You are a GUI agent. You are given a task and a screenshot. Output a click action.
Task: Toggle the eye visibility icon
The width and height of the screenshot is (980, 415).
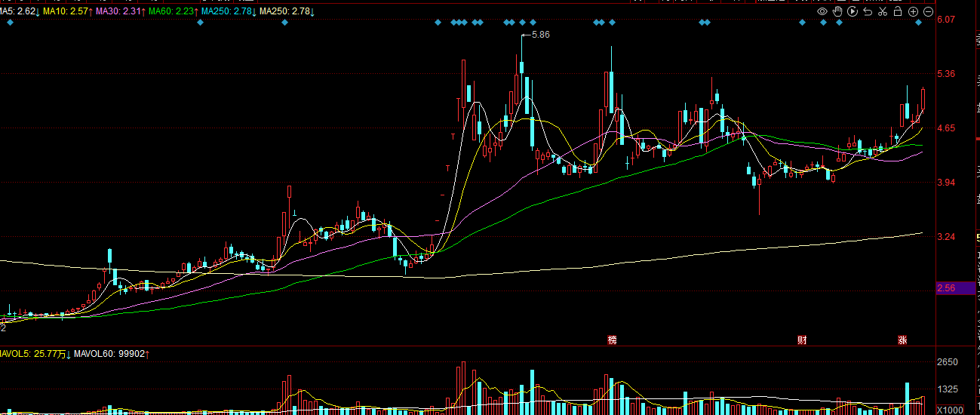pos(822,12)
